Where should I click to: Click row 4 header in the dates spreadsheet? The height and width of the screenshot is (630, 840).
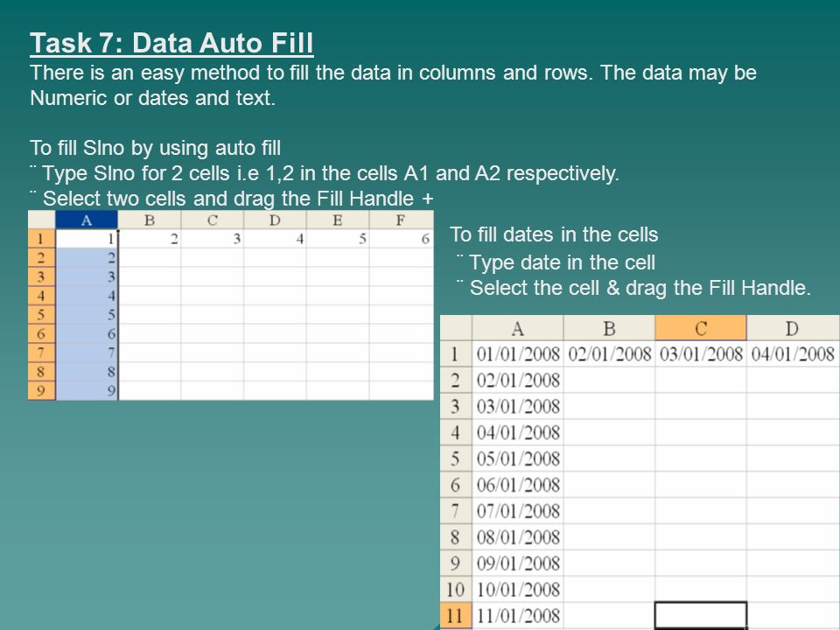[x=455, y=432]
